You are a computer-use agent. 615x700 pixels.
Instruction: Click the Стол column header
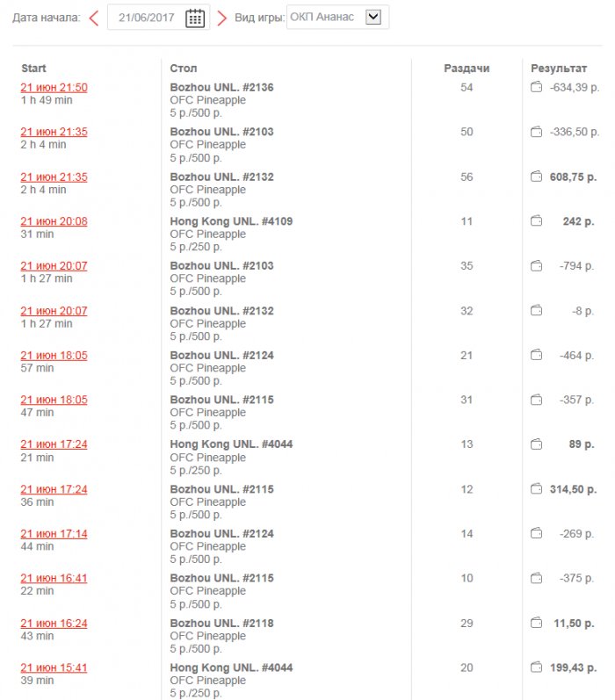pos(184,69)
